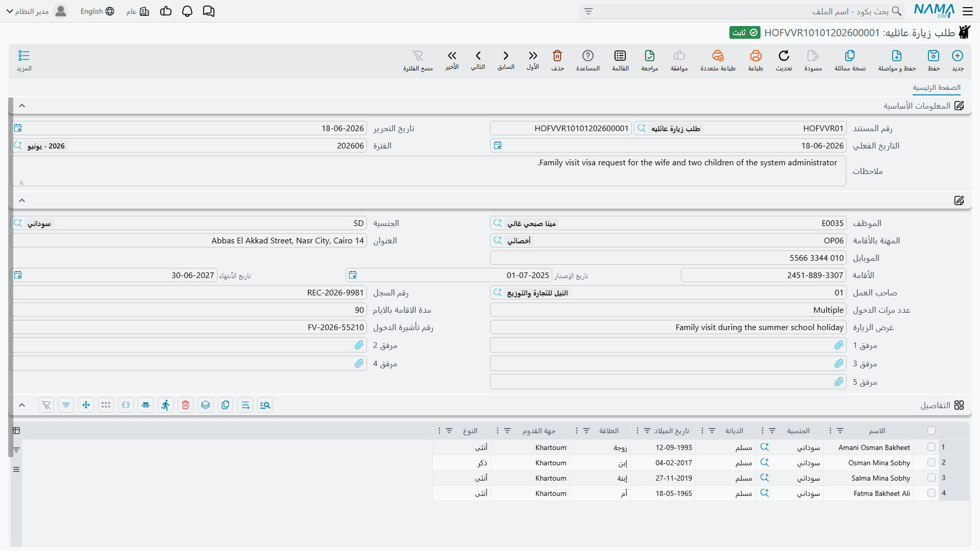Screen dimensions: 980x551
Task: Collapse the Basic information (المعلومات الأساسية) section
Action: point(22,106)
